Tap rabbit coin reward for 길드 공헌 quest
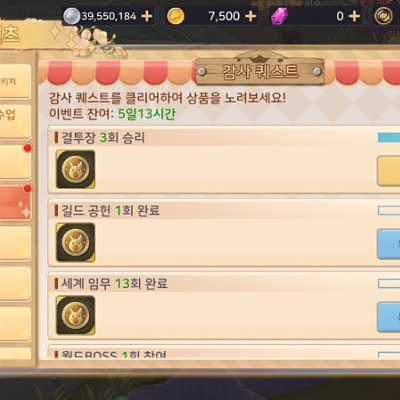 [75, 242]
